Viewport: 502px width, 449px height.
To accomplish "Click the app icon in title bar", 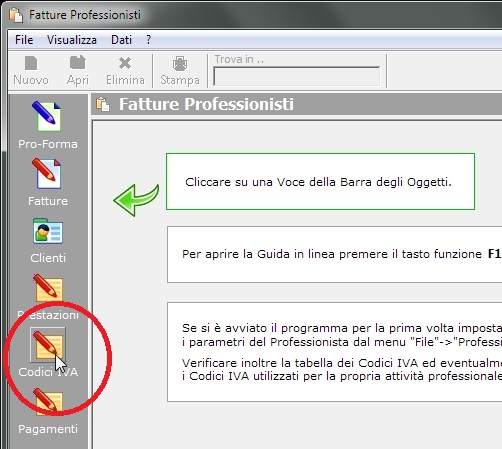I will [x=16, y=15].
